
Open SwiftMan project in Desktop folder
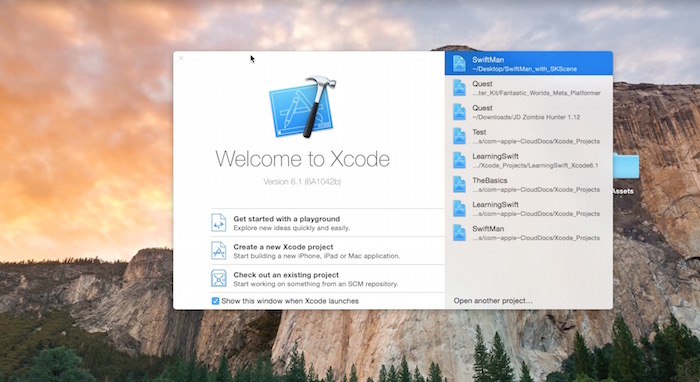[x=529, y=63]
